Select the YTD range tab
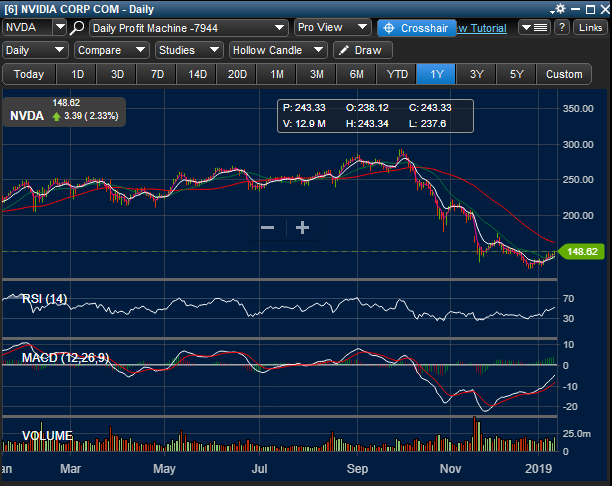Screen dimensions: 612x486 tap(397, 74)
